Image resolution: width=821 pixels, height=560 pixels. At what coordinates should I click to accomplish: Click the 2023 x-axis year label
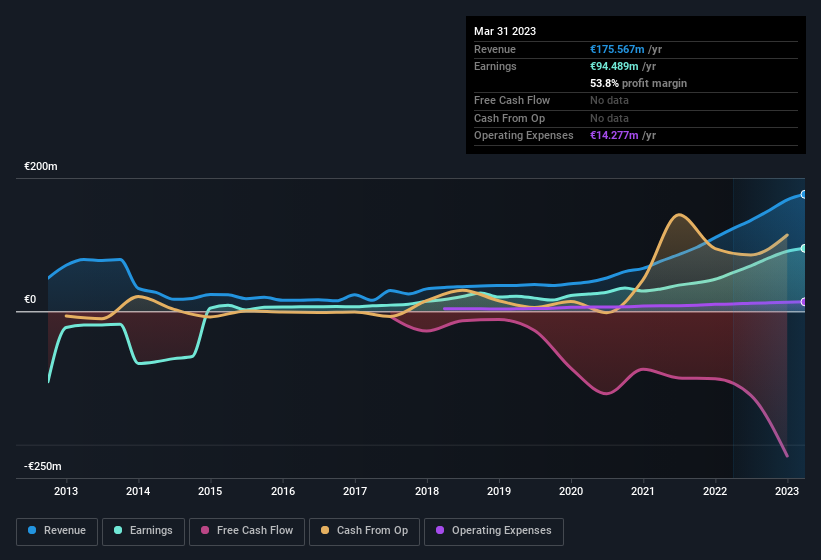click(787, 491)
